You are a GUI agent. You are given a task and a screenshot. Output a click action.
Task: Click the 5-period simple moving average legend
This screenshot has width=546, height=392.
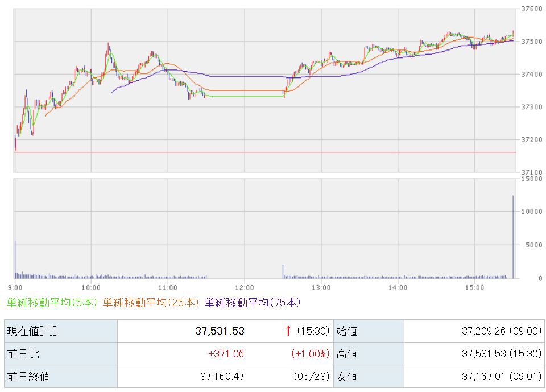pyautogui.click(x=52, y=303)
